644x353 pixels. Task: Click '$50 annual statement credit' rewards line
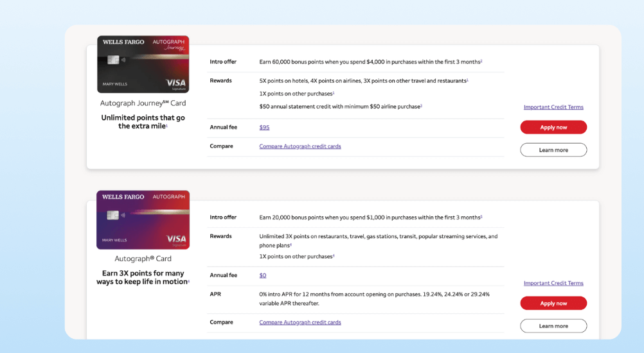pos(341,107)
